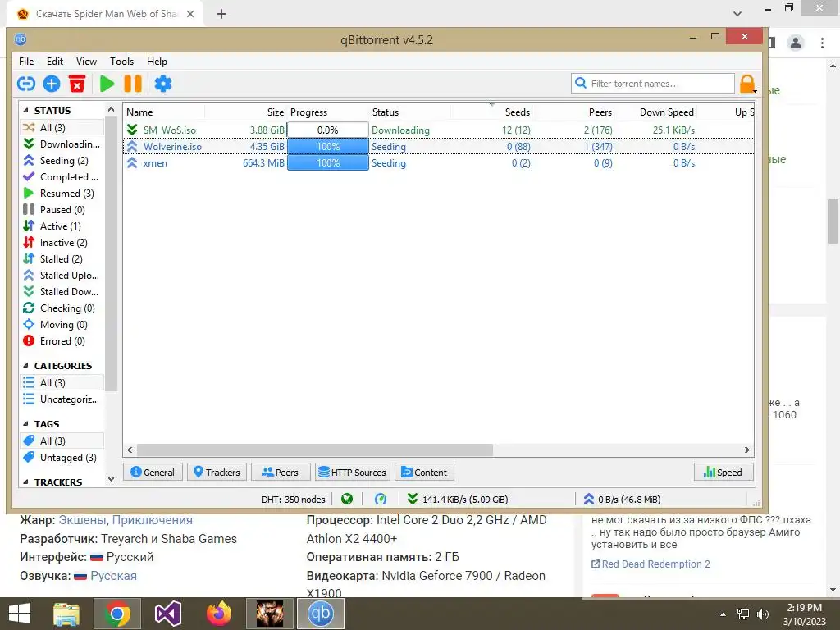Select the xmen torrent row

click(x=438, y=163)
